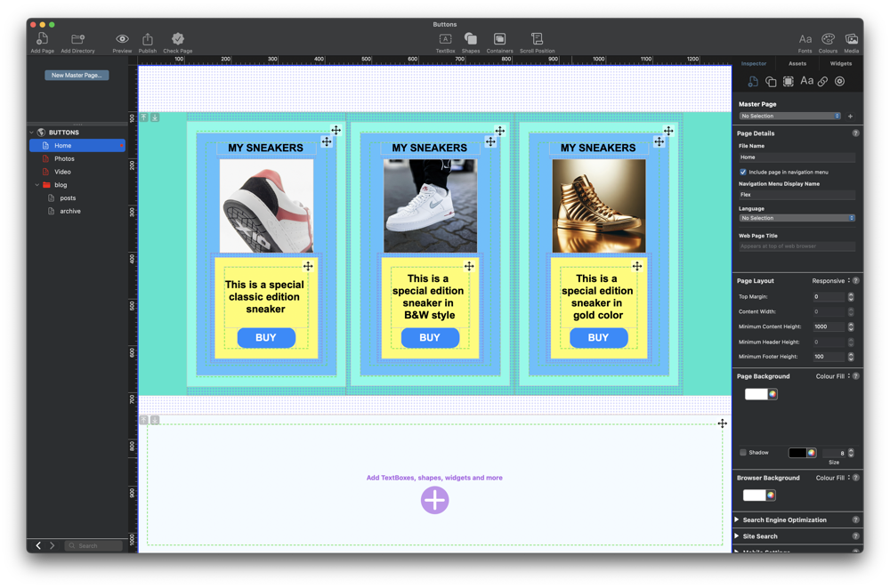Open Page Background Colour Fill dropdown
Viewport: 890px width, 588px height.
coord(833,376)
